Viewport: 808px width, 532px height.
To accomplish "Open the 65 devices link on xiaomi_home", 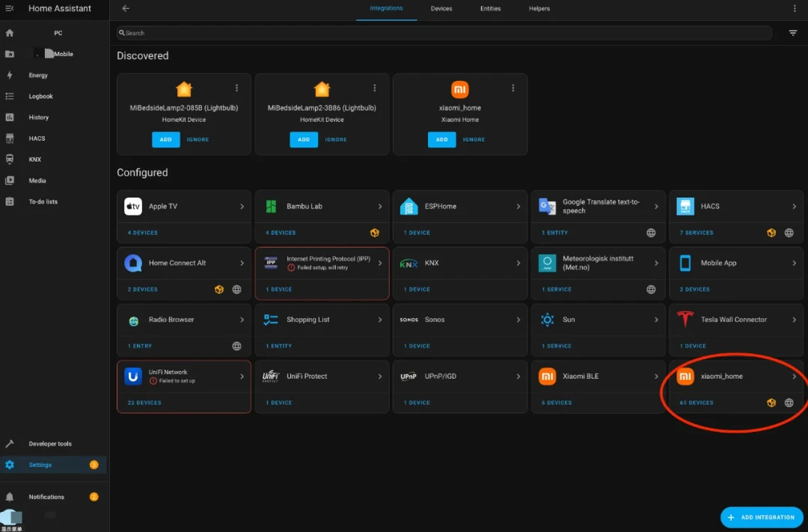I will [x=697, y=403].
